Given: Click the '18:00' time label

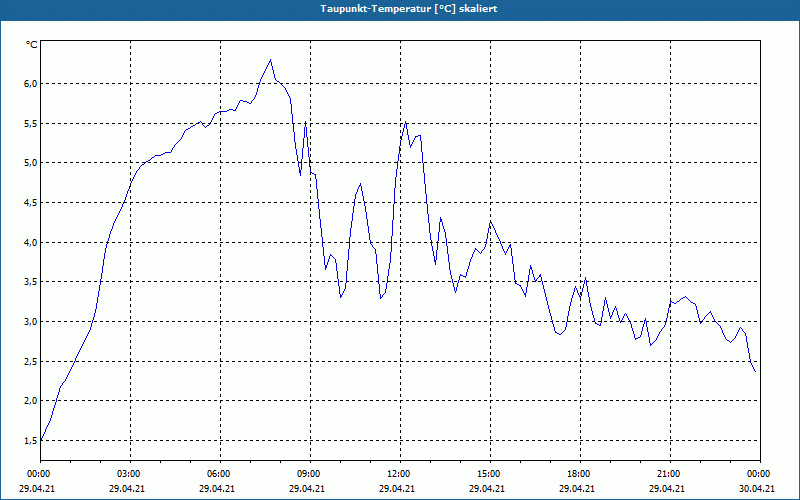Looking at the screenshot, I should (x=578, y=474).
